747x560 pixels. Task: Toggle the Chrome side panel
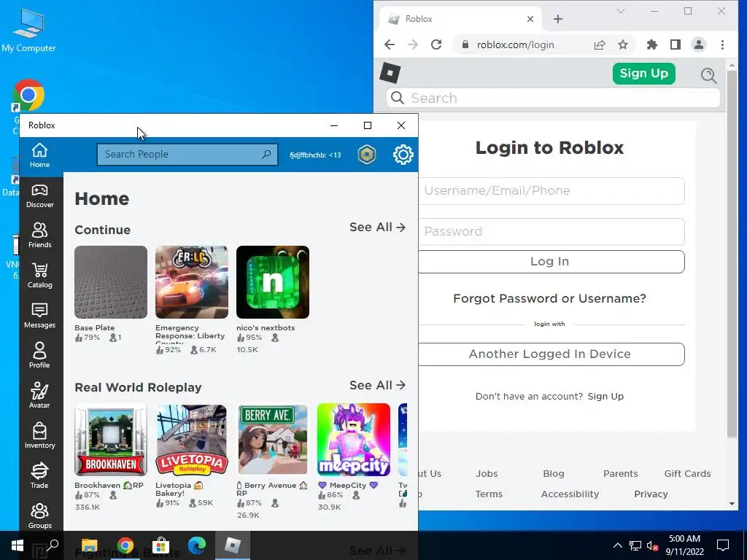(x=675, y=44)
